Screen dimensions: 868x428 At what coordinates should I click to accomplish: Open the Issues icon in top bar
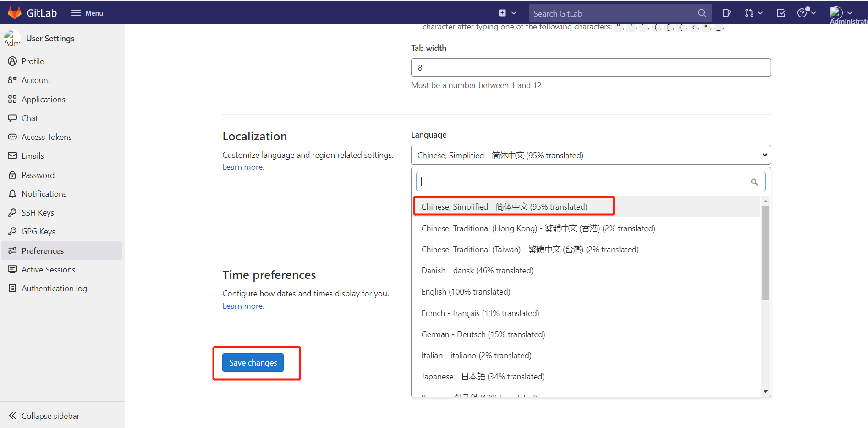point(726,13)
